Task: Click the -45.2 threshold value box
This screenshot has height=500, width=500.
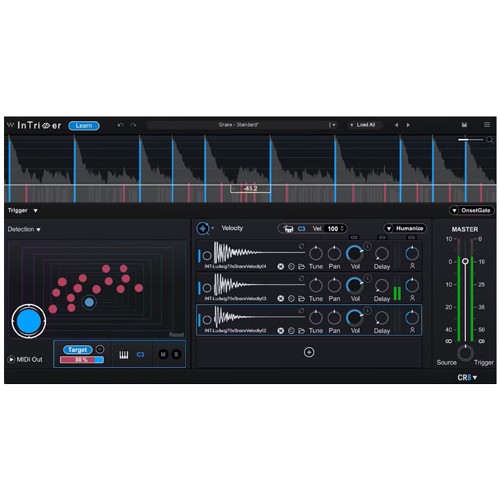Action: click(250, 189)
